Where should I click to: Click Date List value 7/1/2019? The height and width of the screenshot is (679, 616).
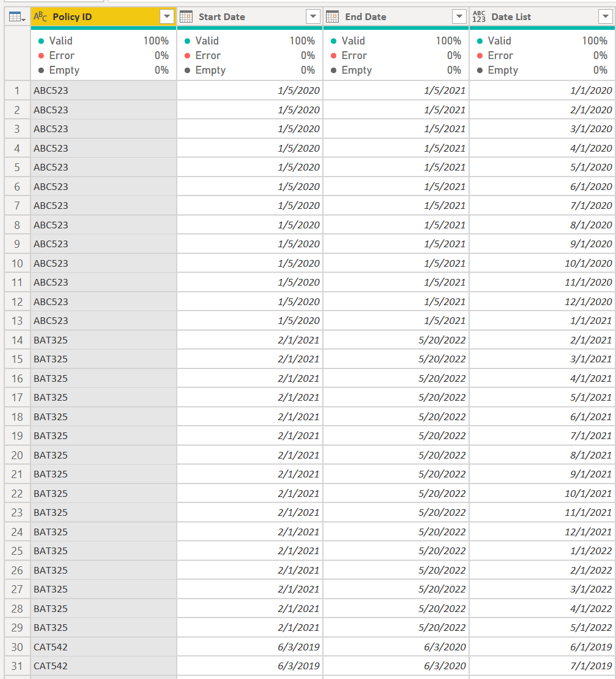point(542,666)
